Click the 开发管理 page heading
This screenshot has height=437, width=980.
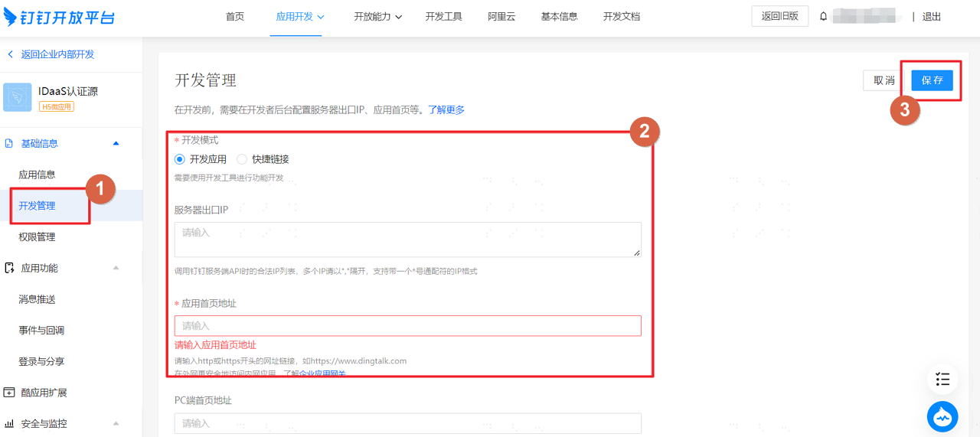tap(205, 80)
